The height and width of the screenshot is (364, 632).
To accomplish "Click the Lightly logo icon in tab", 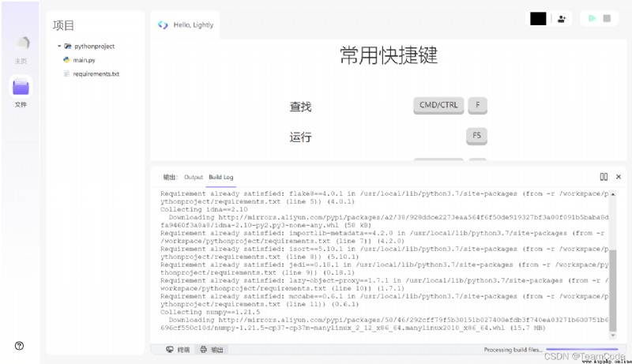I will (x=163, y=25).
